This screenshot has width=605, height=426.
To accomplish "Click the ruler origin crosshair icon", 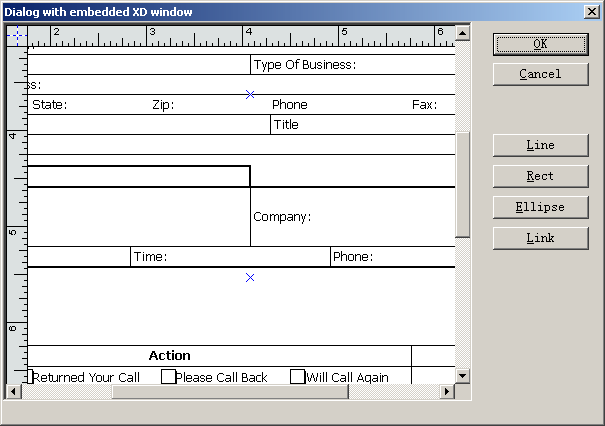I will coord(17,34).
